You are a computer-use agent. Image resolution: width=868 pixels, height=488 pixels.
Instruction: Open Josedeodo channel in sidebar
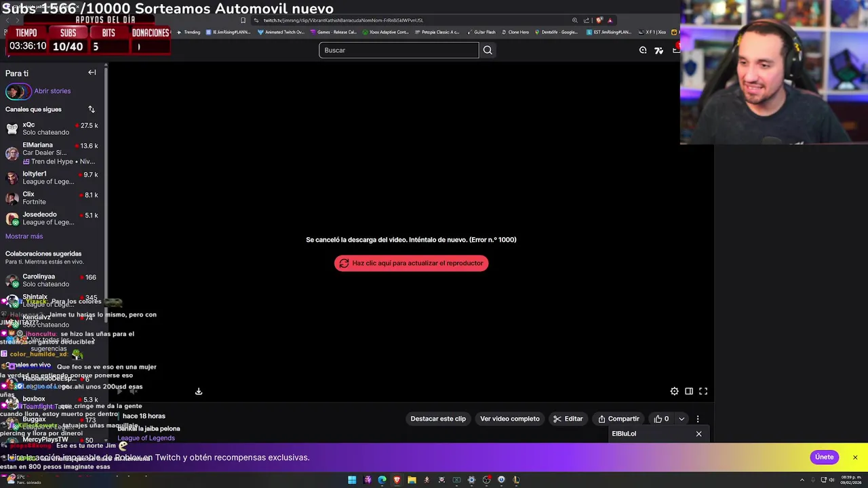[52, 218]
